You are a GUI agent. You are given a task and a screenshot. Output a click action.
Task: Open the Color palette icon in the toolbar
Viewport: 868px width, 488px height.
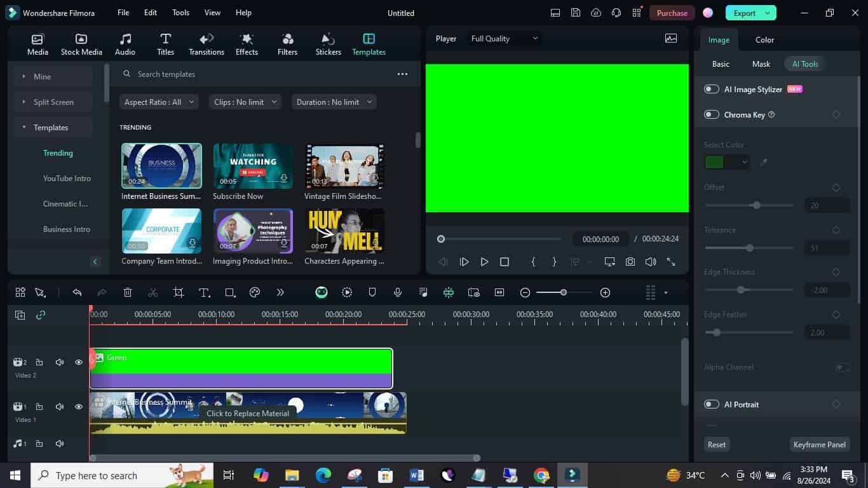(x=254, y=292)
